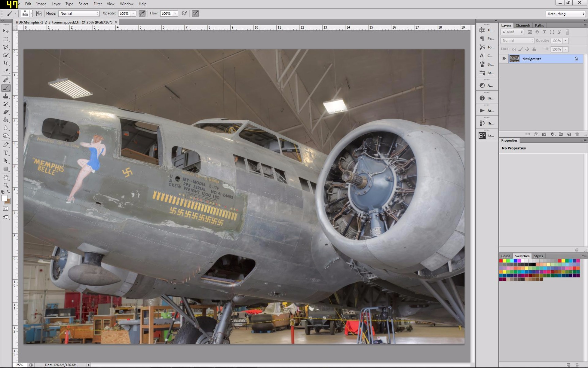Select the Eyedropper tool
Viewport: 588px width, 368px height.
coord(6,71)
